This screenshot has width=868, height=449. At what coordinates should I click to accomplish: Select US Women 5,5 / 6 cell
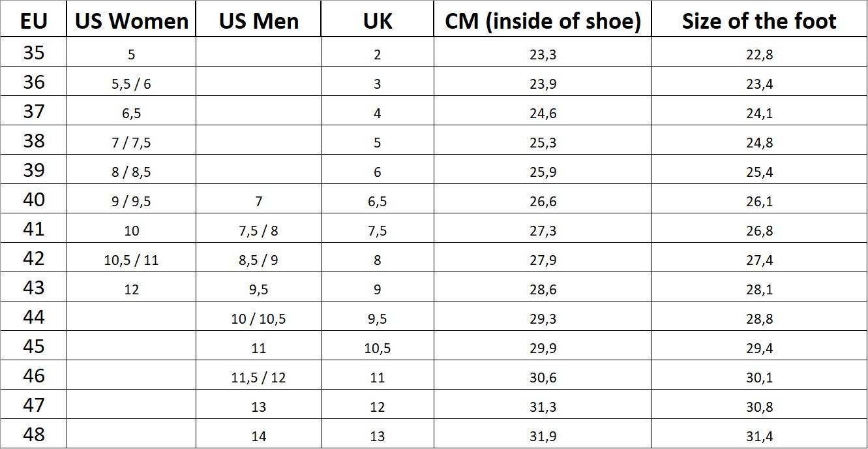click(131, 84)
